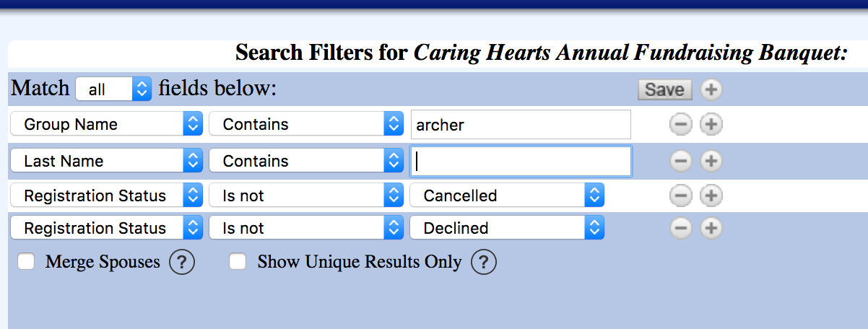The height and width of the screenshot is (329, 868).
Task: Remove the Cancelled status filter row
Action: [680, 195]
